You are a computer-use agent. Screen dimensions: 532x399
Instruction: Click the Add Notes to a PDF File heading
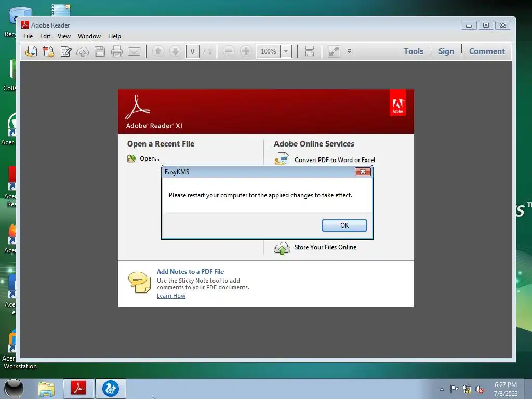click(190, 271)
